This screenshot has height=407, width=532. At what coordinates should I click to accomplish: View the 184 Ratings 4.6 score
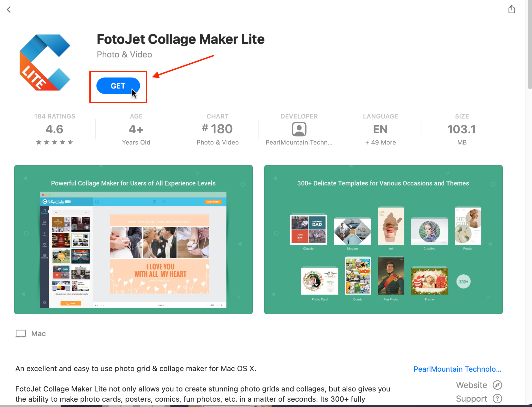click(55, 129)
